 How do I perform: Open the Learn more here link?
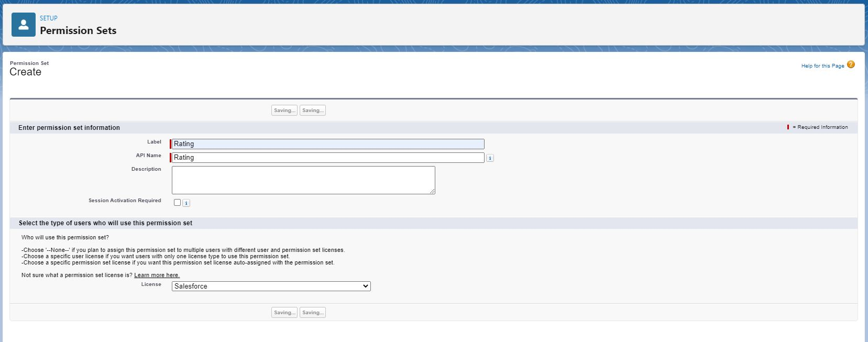point(157,275)
